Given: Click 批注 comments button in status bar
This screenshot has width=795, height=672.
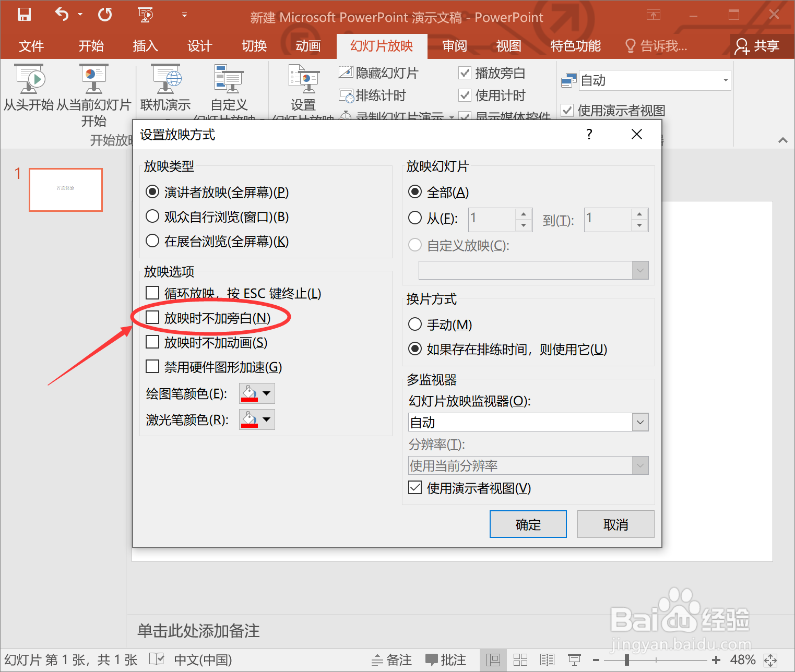Looking at the screenshot, I should tap(445, 660).
